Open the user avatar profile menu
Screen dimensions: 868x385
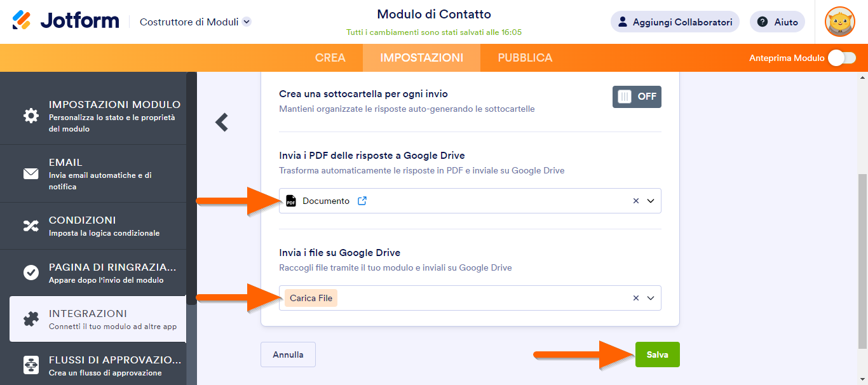839,22
